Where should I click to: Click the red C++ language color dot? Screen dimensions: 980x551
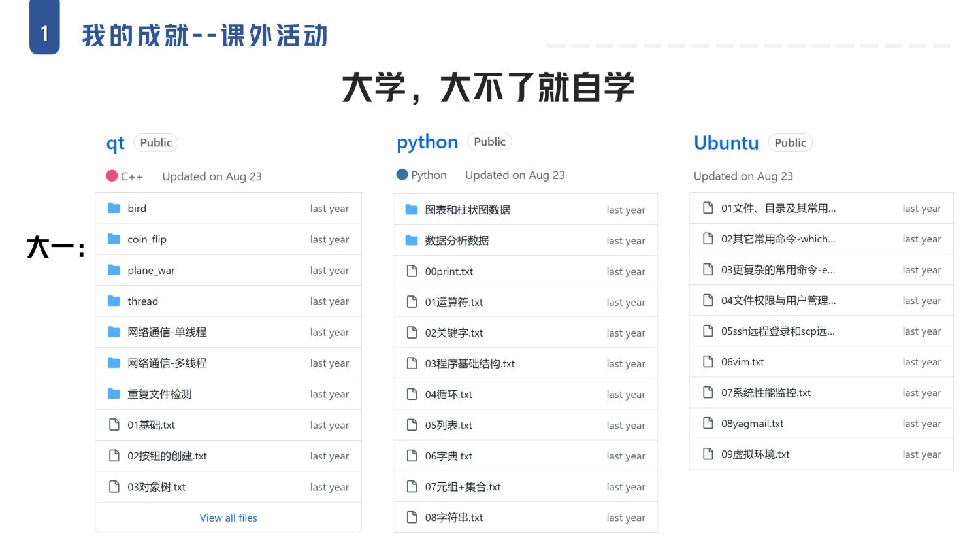pyautogui.click(x=112, y=176)
